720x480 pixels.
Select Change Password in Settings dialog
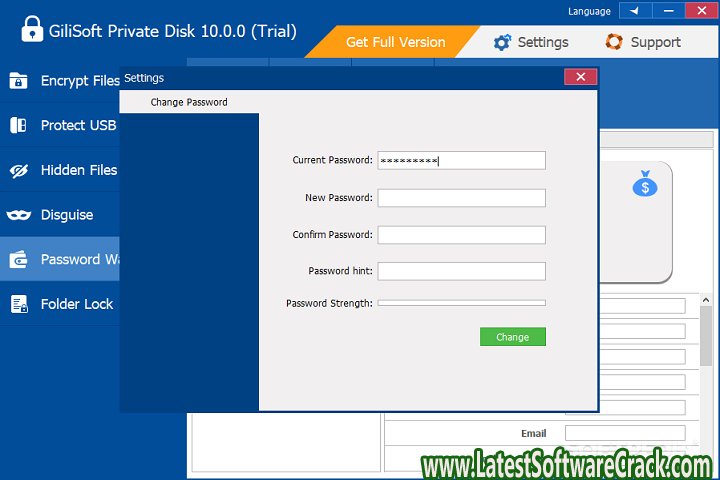pyautogui.click(x=189, y=102)
